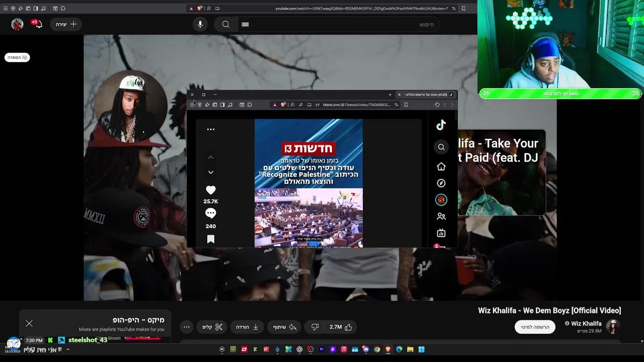Open Google Chrome from the taskbar
The height and width of the screenshot is (362, 644).
coord(377,349)
